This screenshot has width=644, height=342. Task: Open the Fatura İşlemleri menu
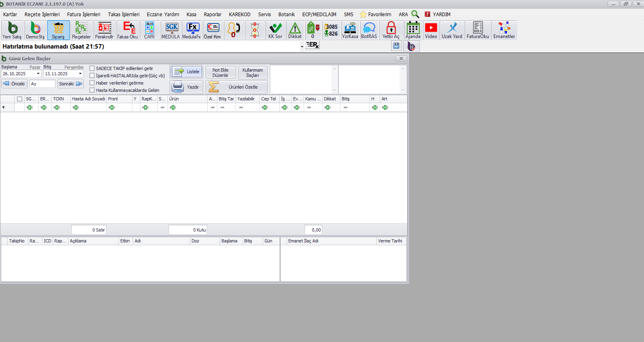[83, 15]
